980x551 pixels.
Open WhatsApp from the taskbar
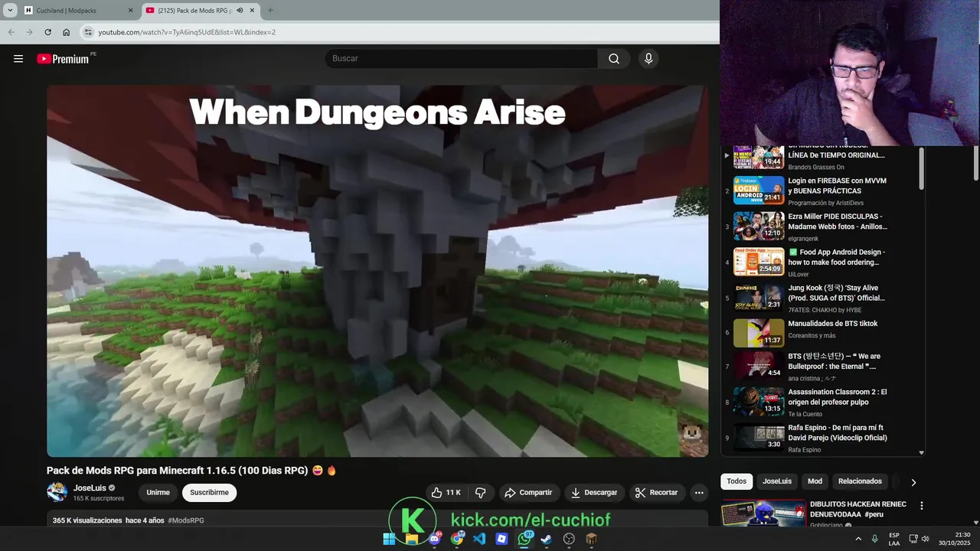coord(524,539)
